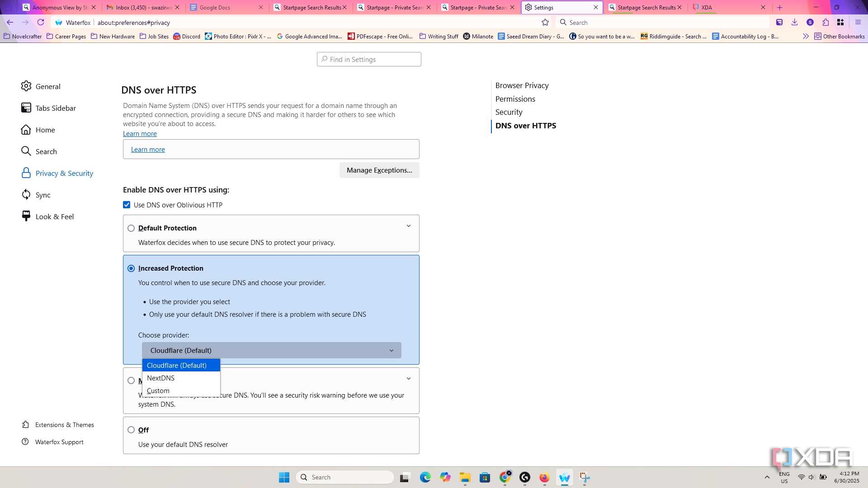The width and height of the screenshot is (868, 488).
Task: Open the Windows Start menu
Action: point(284,477)
